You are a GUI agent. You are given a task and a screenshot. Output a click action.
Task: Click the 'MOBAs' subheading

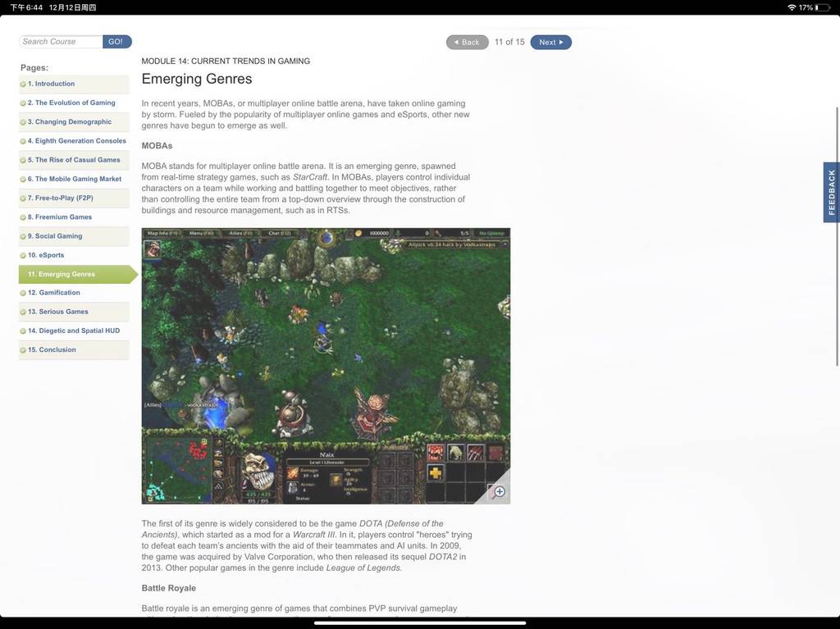(x=157, y=146)
